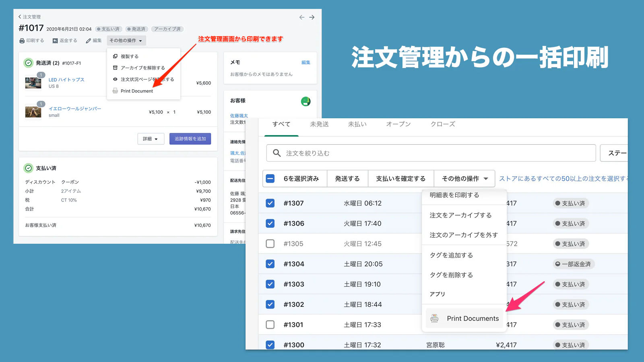Select 複製する duplicate icon in menu

115,56
